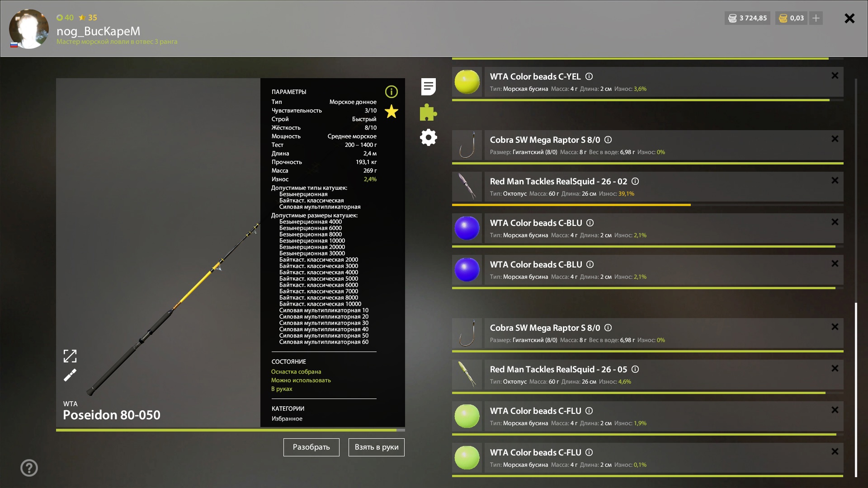Click the Мастер морской ловли title text
The height and width of the screenshot is (488, 868).
point(117,42)
